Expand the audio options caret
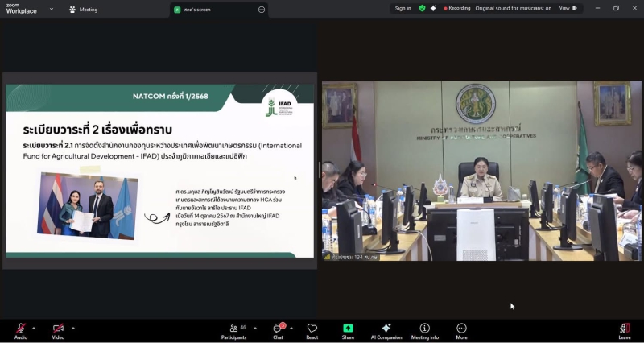 tap(34, 328)
